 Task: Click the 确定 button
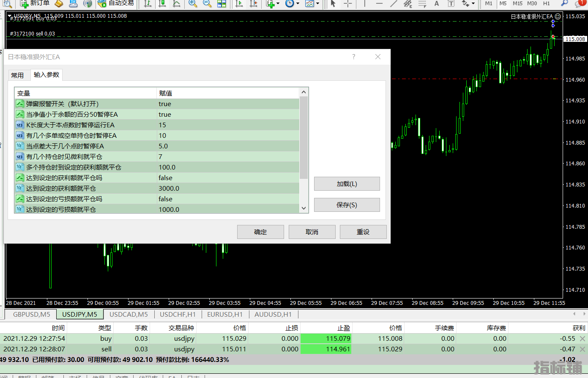pos(260,232)
